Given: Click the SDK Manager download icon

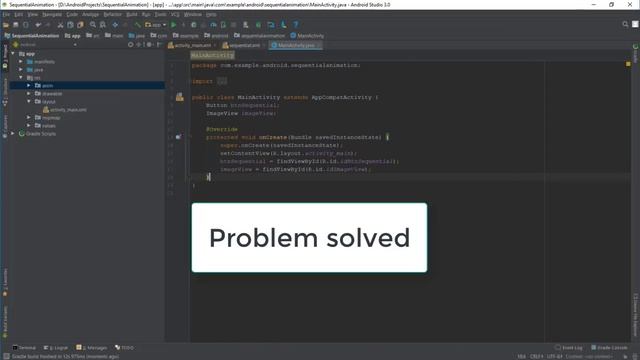Looking at the screenshot, I should 284,25.
